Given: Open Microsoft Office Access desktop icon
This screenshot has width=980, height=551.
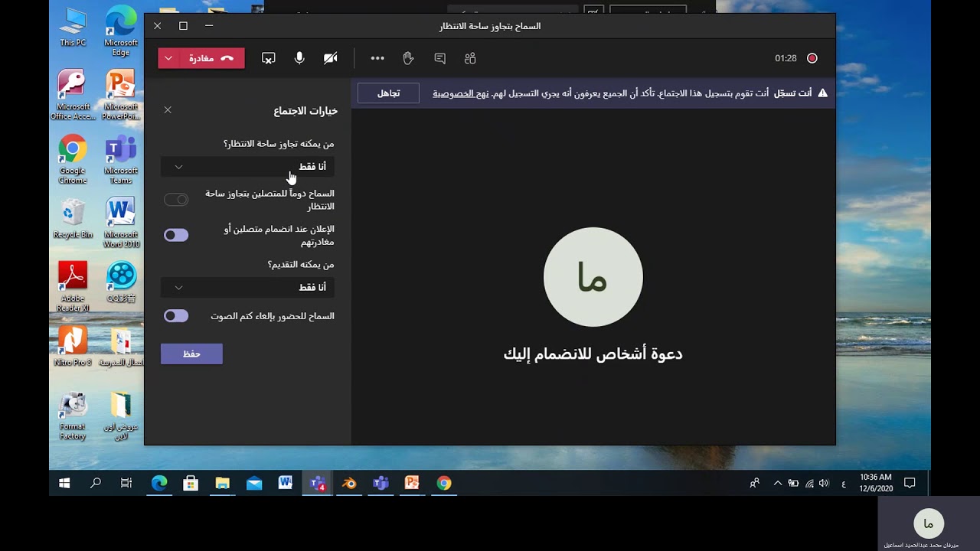Looking at the screenshot, I should coord(73,95).
